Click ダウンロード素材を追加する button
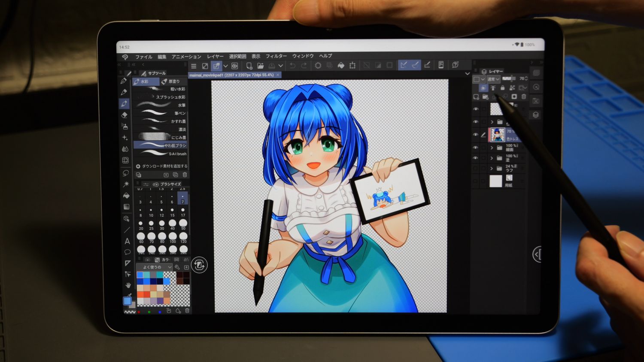The height and width of the screenshot is (362, 644). tap(162, 166)
